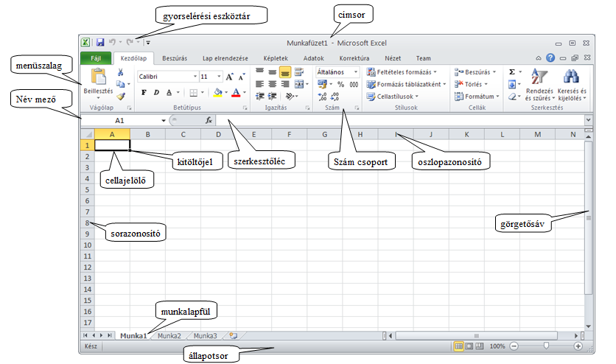The height and width of the screenshot is (364, 616).
Task: Click the zoom slider handle
Action: (546, 346)
